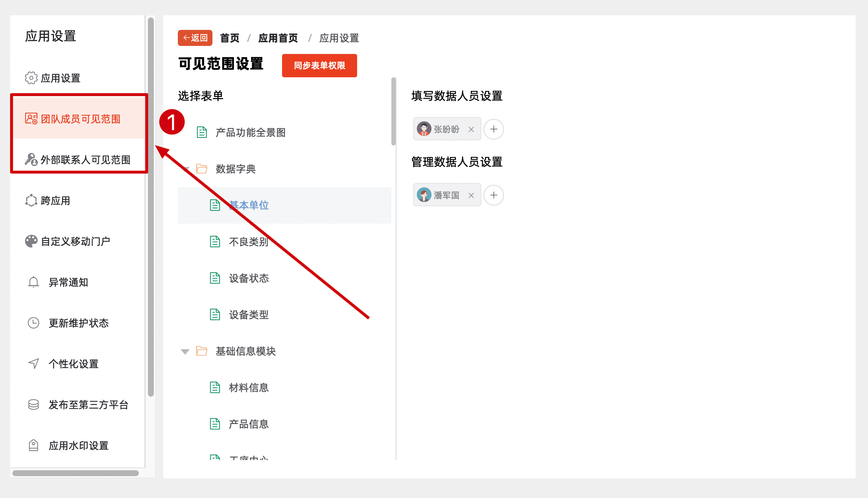This screenshot has width=868, height=498.
Task: Add a person under 管理数据人员设置
Action: coord(494,195)
